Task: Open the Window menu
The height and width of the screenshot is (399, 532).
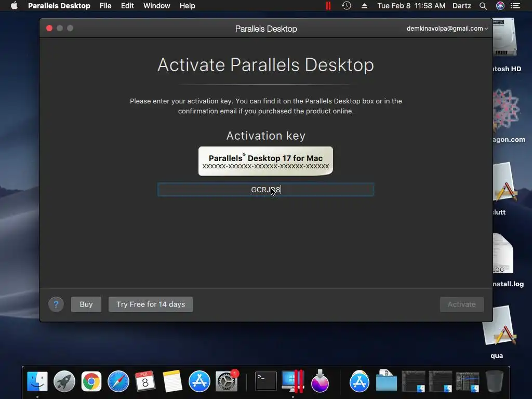Action: pyautogui.click(x=156, y=6)
